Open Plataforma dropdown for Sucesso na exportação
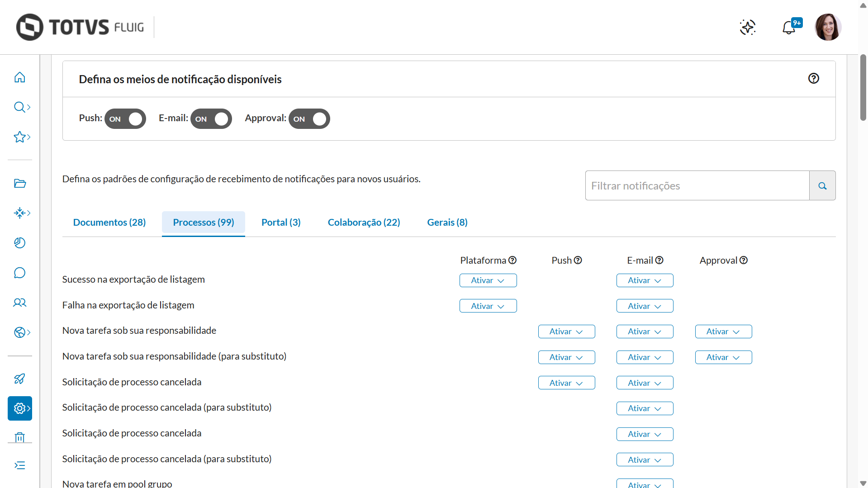 (488, 280)
